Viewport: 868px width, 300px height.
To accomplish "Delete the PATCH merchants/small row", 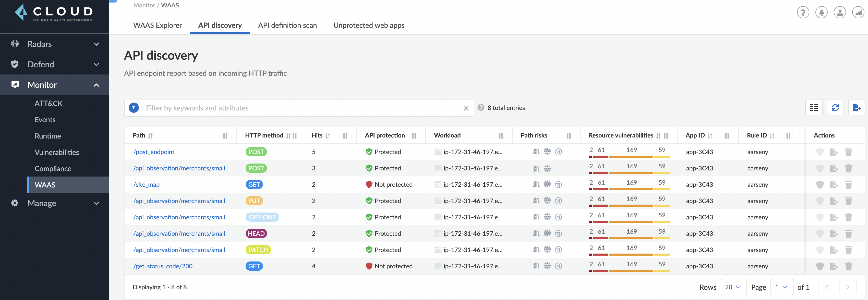I will point(848,250).
